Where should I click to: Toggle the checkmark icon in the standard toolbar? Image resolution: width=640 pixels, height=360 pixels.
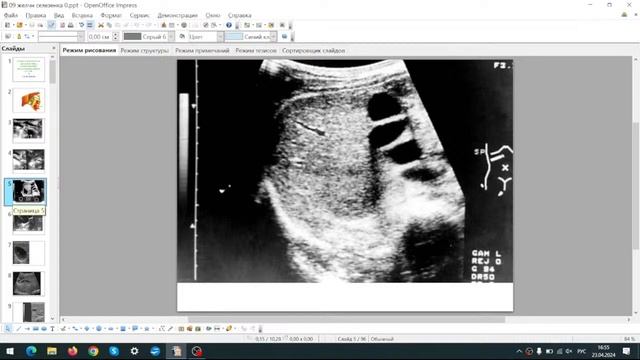51,25
